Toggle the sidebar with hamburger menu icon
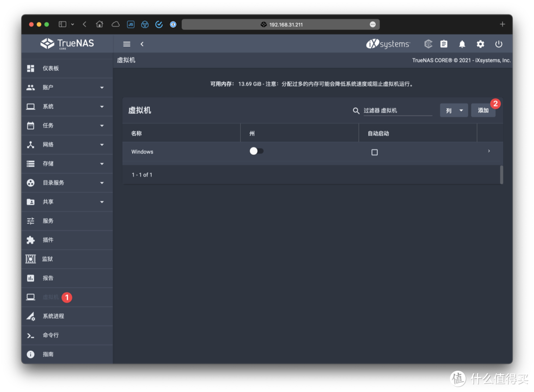This screenshot has height=392, width=534. (x=127, y=44)
